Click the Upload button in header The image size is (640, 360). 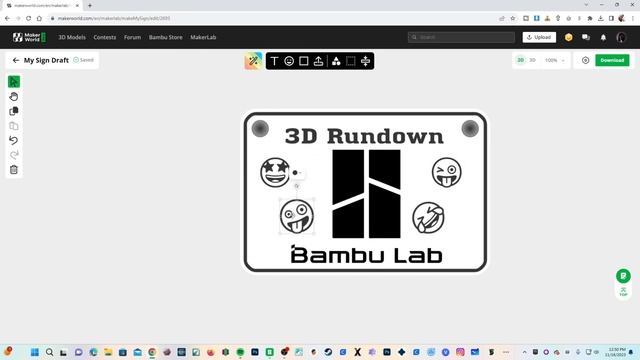tap(539, 37)
